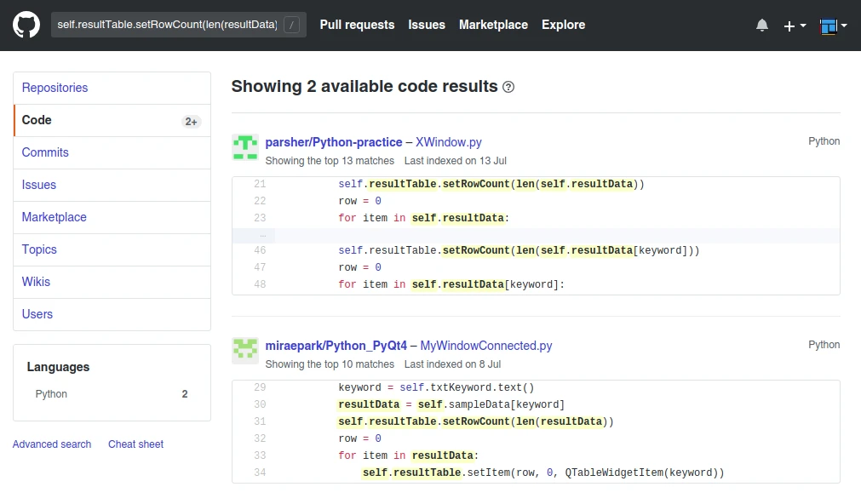Click line number 31 in MyWindowConnected.py

point(260,421)
